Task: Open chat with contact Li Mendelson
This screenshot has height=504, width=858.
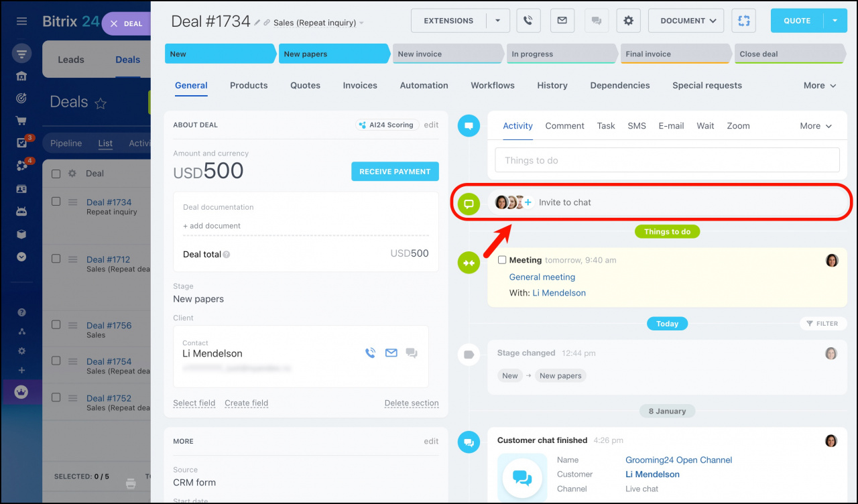Action: (412, 353)
